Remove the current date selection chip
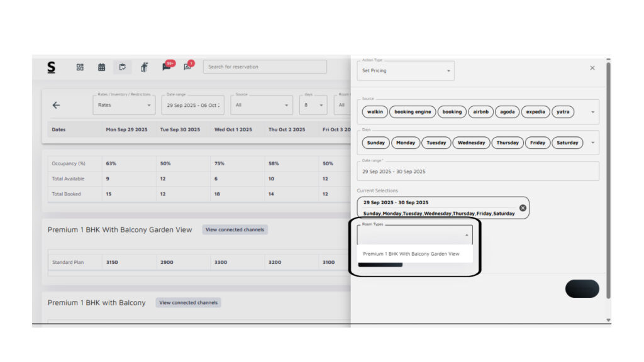The width and height of the screenshot is (644, 362). (x=523, y=208)
